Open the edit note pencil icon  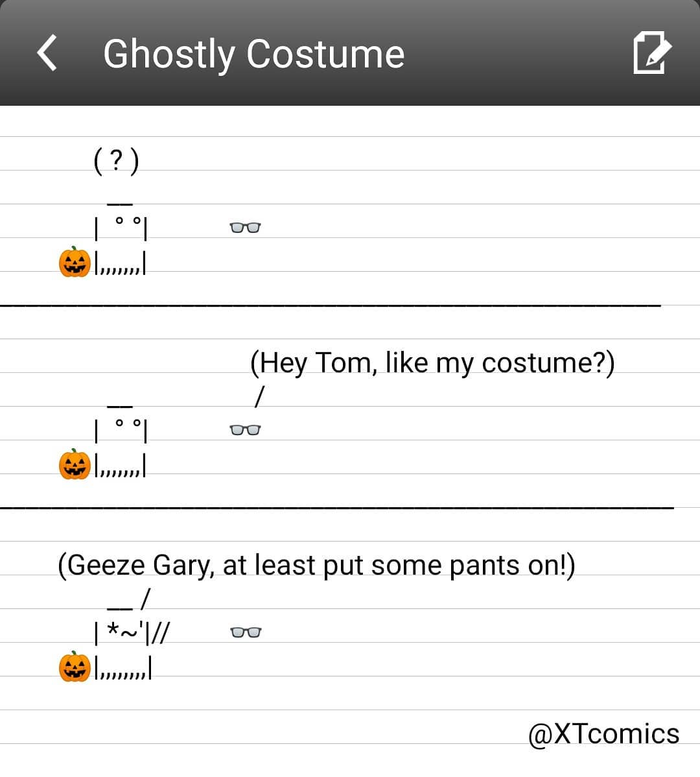coord(651,53)
